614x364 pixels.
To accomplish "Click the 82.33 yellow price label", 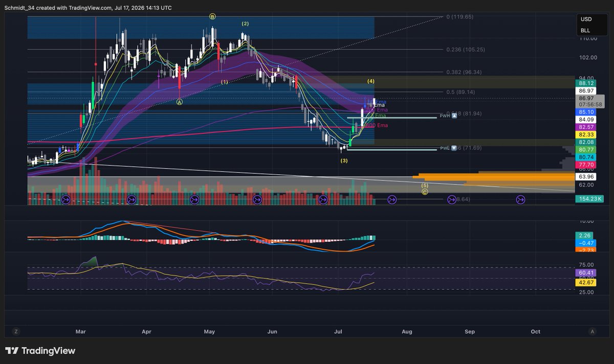I will click(586, 134).
